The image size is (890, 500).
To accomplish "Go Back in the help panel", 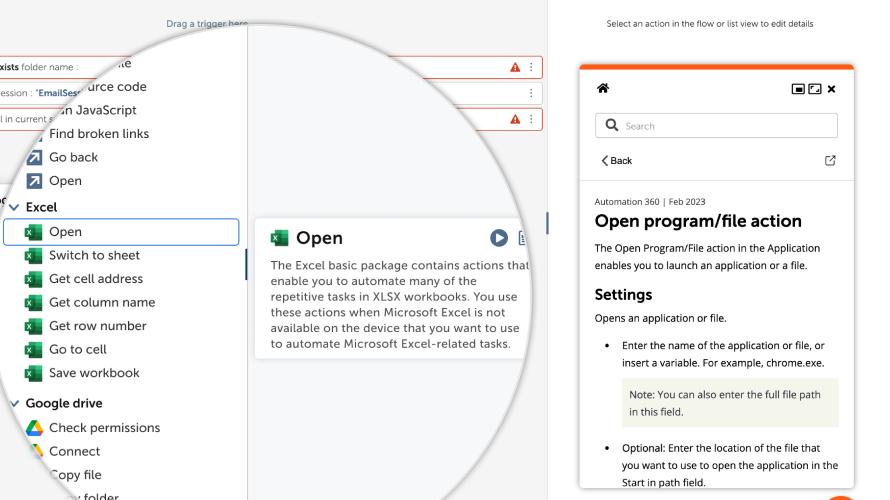I will 616,161.
